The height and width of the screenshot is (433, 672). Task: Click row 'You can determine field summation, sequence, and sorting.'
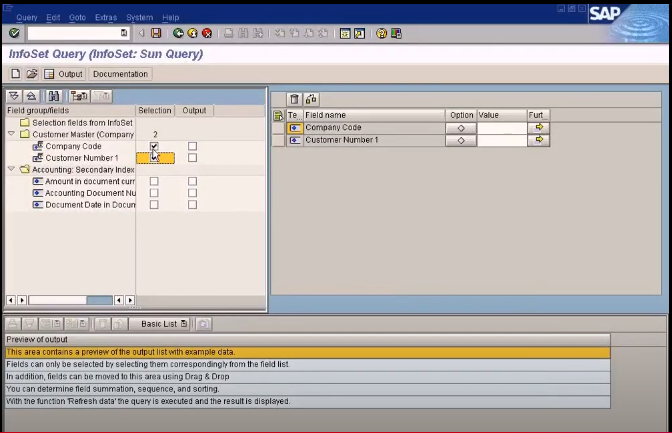[307, 389]
